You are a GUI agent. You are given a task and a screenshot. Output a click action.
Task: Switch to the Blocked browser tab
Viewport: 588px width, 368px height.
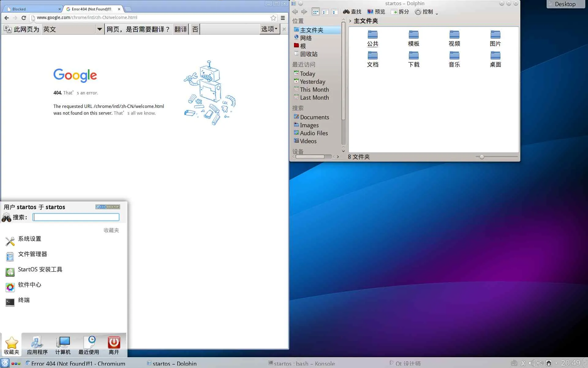click(x=31, y=9)
